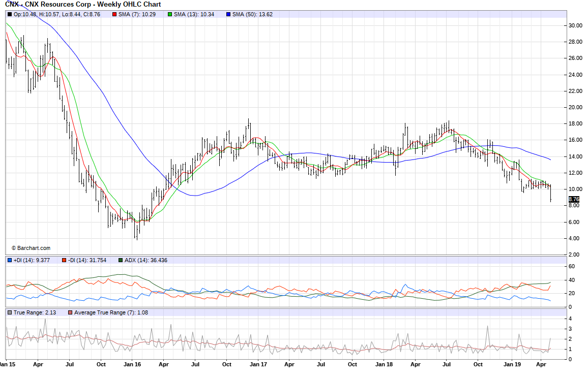Click the '© Barchart.com' credit text
588x380 pixels.
click(31, 248)
